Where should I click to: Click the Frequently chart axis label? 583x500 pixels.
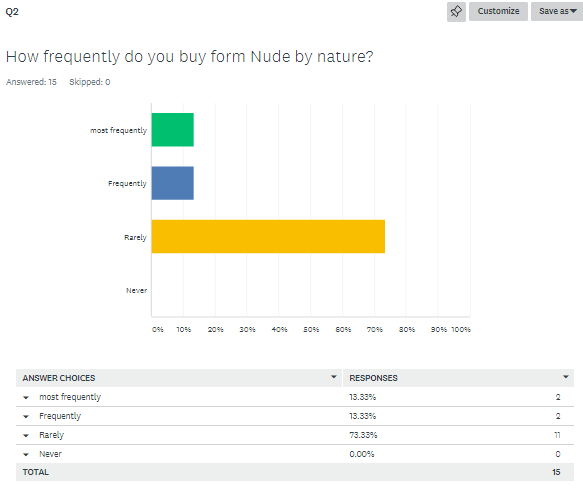pyautogui.click(x=127, y=184)
